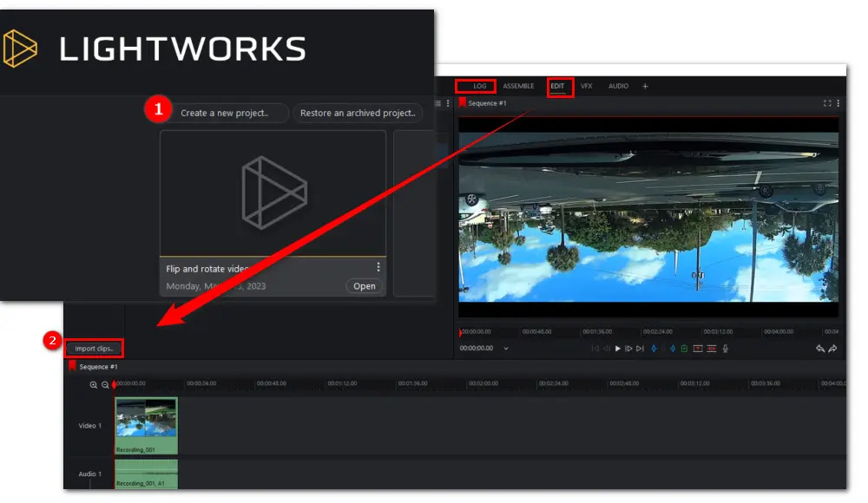Click the delete section red icon
The image size is (868, 503).
(712, 349)
